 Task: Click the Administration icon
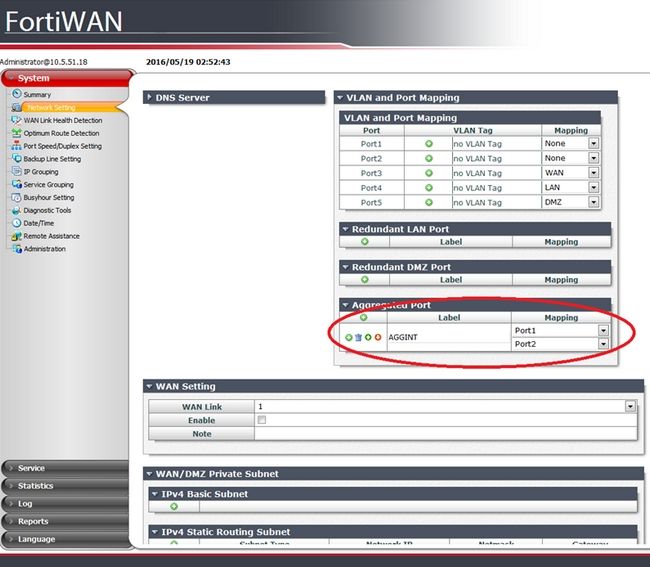tap(16, 249)
